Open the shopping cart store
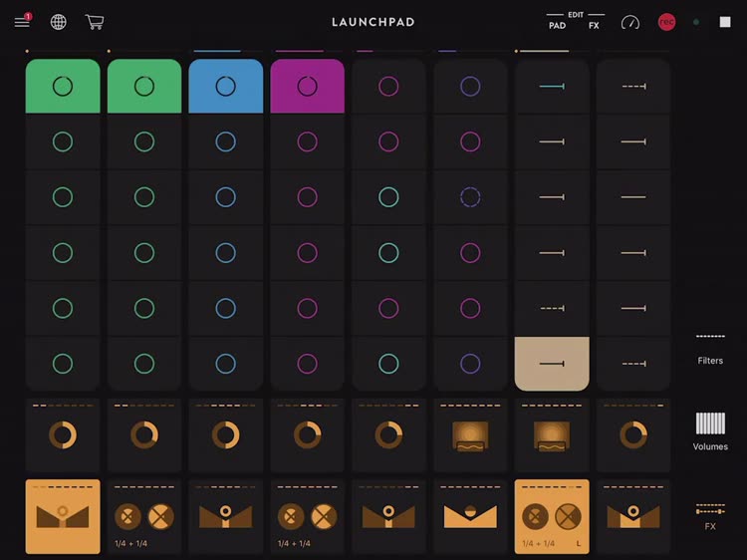Image resolution: width=747 pixels, height=560 pixels. coord(95,22)
